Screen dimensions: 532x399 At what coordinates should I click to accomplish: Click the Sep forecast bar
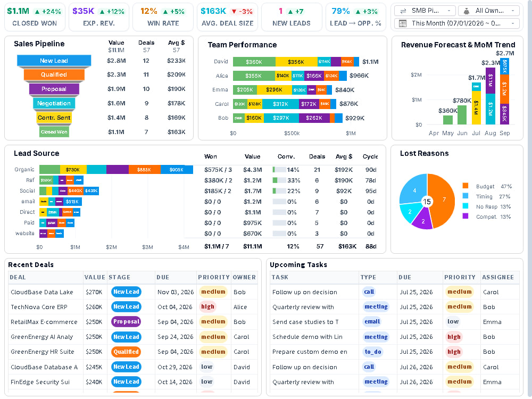pos(504,92)
